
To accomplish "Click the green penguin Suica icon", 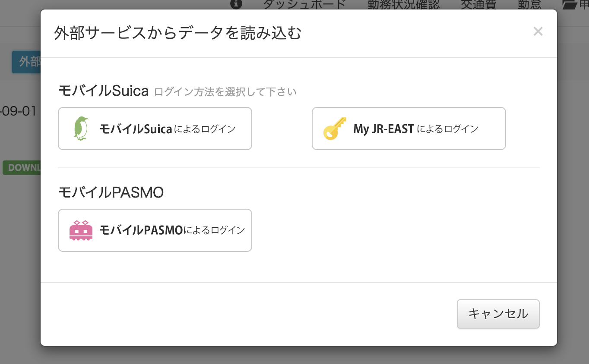I will (x=81, y=129).
